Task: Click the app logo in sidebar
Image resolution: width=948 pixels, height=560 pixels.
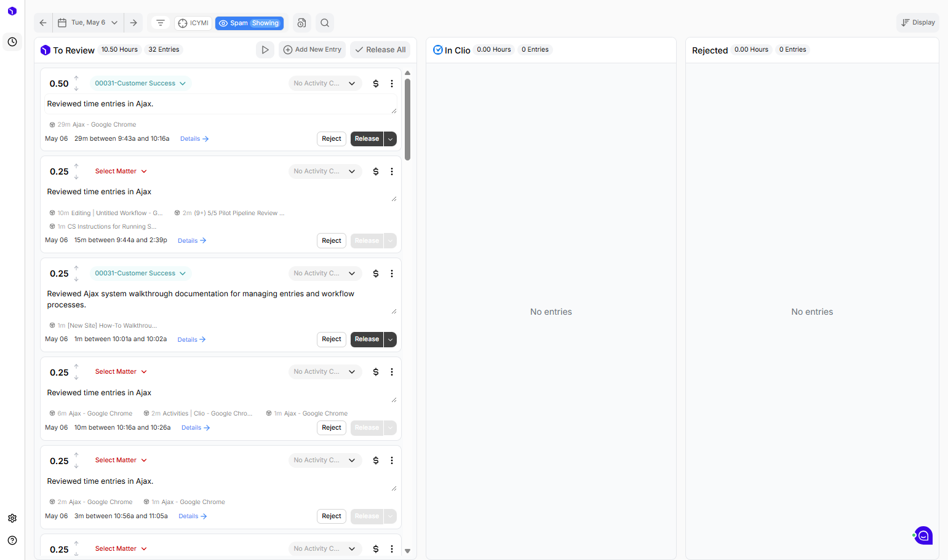Action: [12, 11]
